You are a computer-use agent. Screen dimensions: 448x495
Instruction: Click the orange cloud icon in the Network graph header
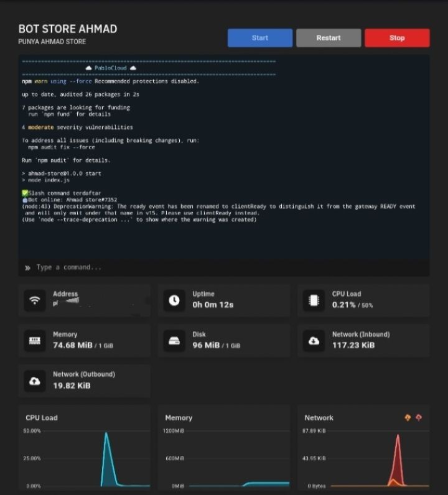point(408,418)
